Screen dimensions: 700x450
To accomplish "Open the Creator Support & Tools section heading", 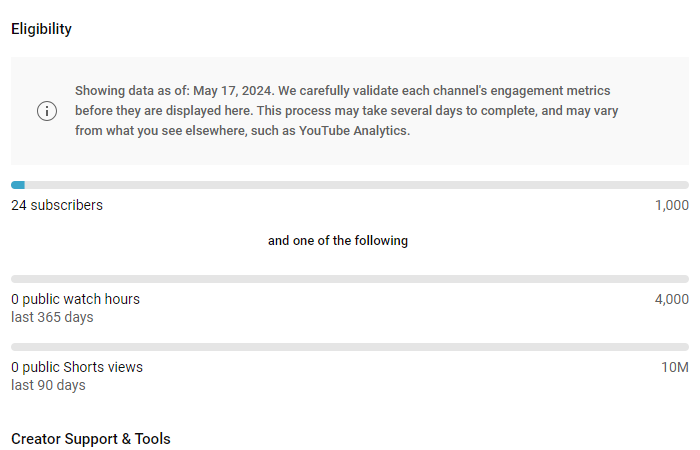I will pos(91,439).
